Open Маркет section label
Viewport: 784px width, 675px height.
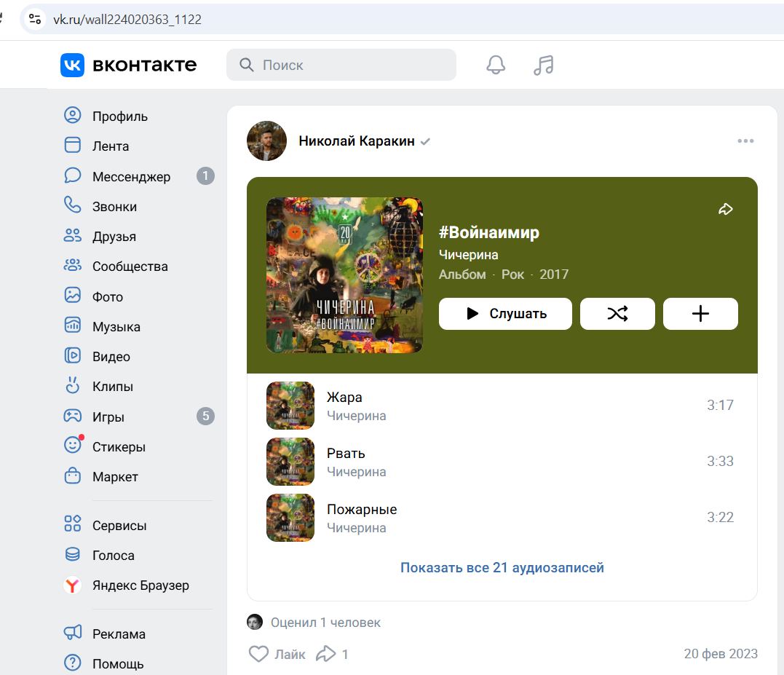tap(115, 476)
